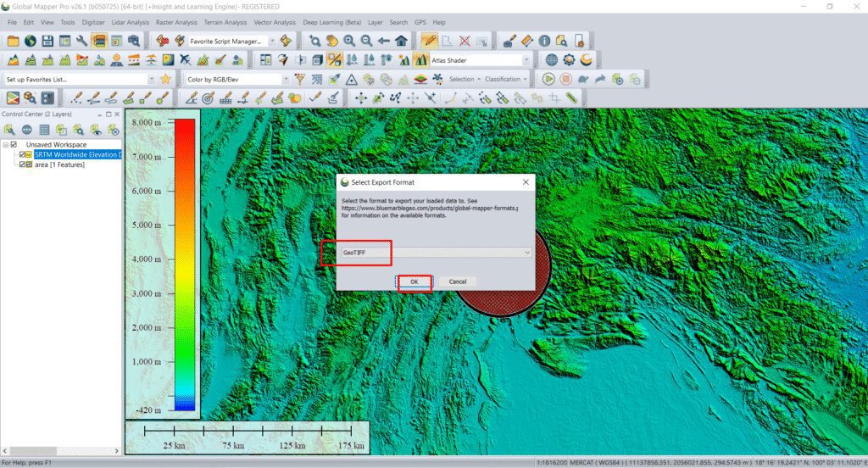This screenshot has height=468, width=868.
Task: Open the Layer menu
Action: [376, 22]
